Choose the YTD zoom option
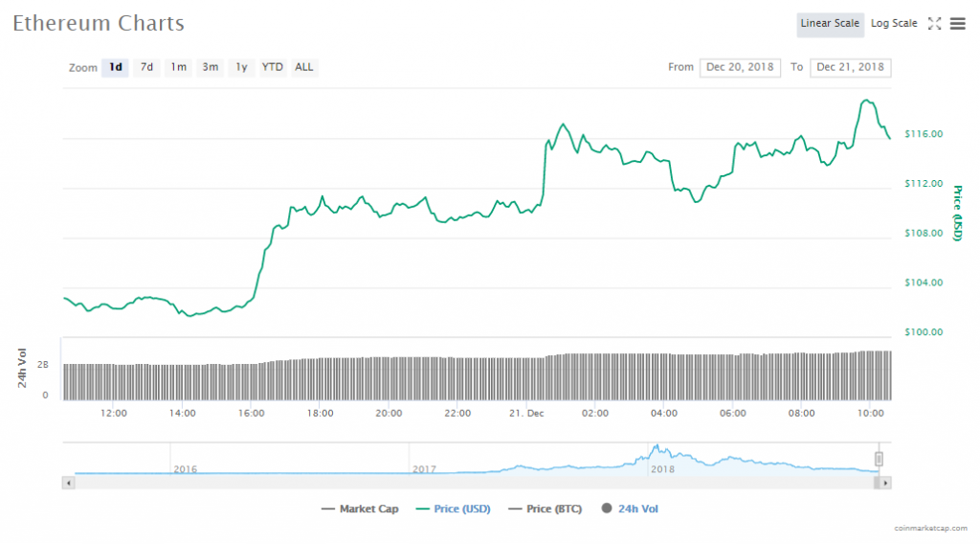This screenshot has width=980, height=544. pyautogui.click(x=273, y=68)
